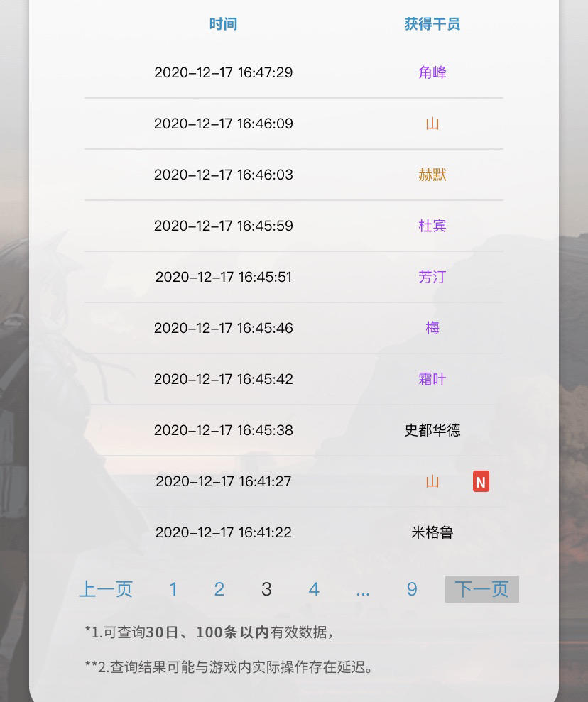Select operator 史都华德
The width and height of the screenshot is (588, 702).
click(432, 430)
